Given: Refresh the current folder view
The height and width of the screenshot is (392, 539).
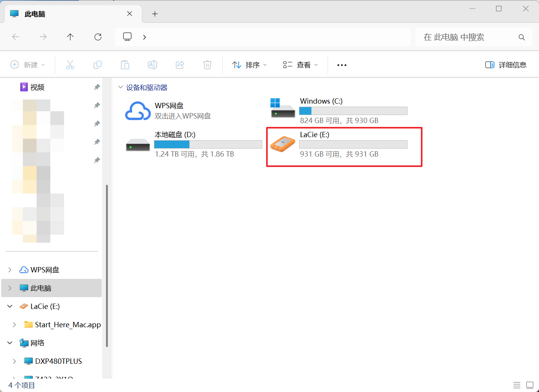Looking at the screenshot, I should [98, 37].
